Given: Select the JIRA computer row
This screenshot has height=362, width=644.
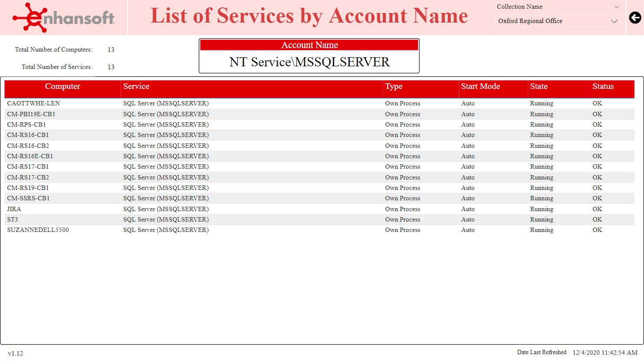Looking at the screenshot, I should (14, 209).
